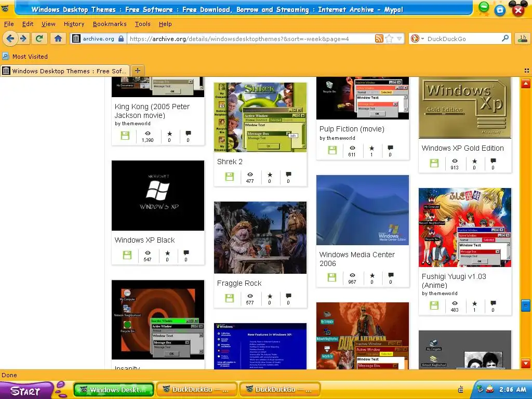Open the Windows XP Gold Edition link
This screenshot has width=532, height=399.
[462, 148]
